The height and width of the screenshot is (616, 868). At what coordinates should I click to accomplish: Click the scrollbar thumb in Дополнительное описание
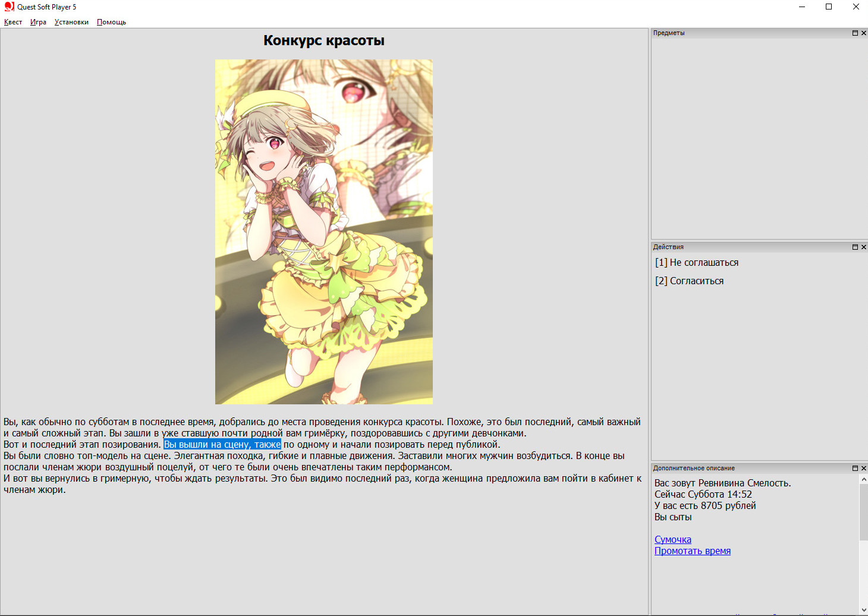click(x=864, y=513)
